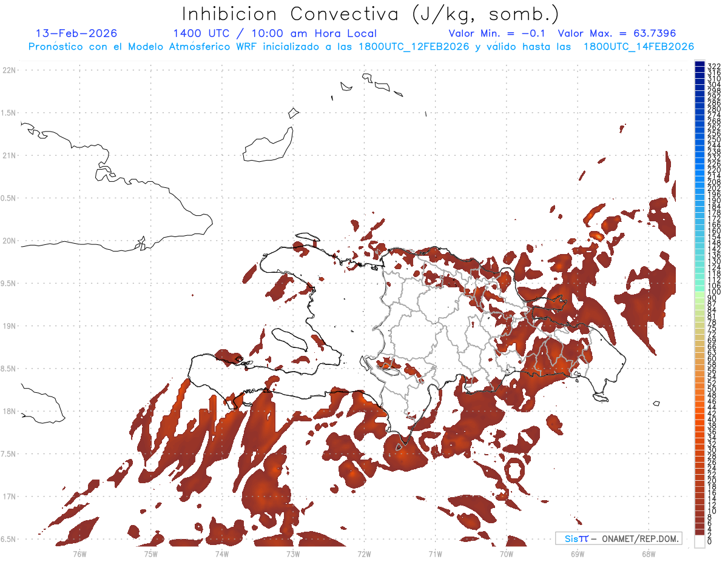Click the title "Inhibicion Convectiva (J/kg, somb.)"
728x562 pixels.
[x=371, y=14]
